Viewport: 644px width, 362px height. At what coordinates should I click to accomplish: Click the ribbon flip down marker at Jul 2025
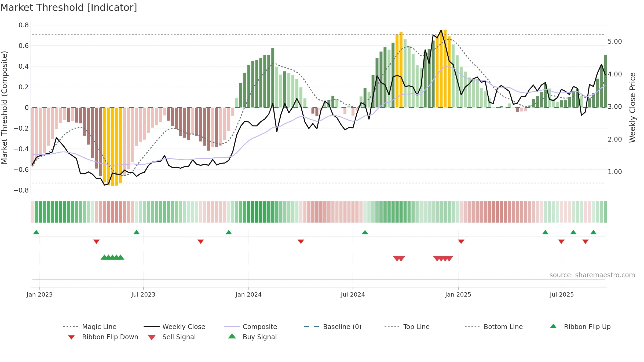[x=561, y=242]
